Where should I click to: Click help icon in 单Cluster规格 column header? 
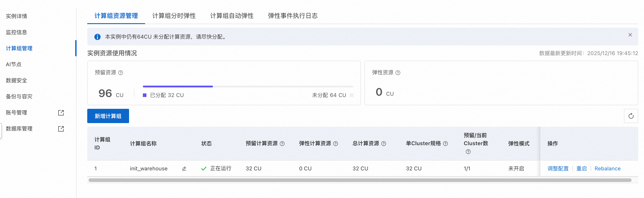click(445, 144)
